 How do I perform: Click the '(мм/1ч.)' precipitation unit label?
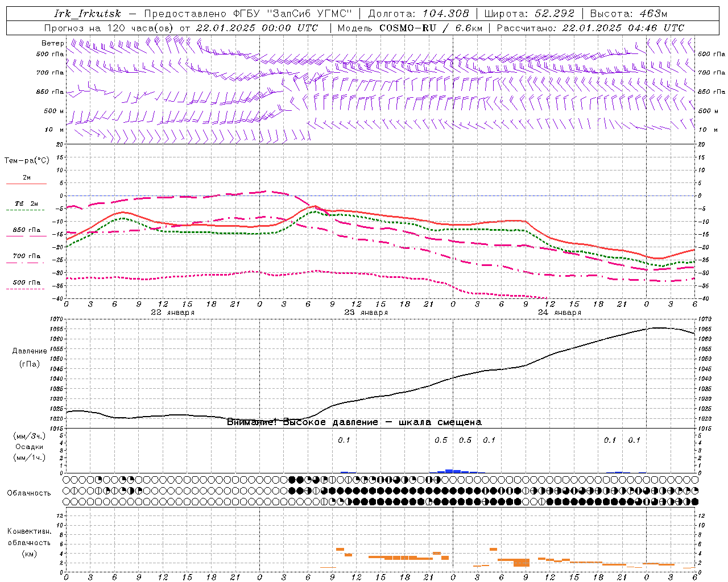click(29, 458)
